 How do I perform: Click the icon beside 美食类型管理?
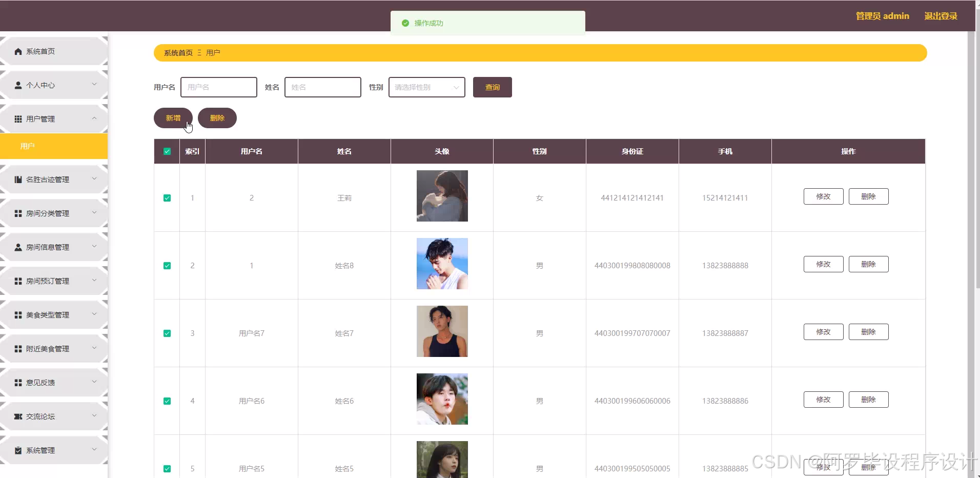click(x=18, y=315)
